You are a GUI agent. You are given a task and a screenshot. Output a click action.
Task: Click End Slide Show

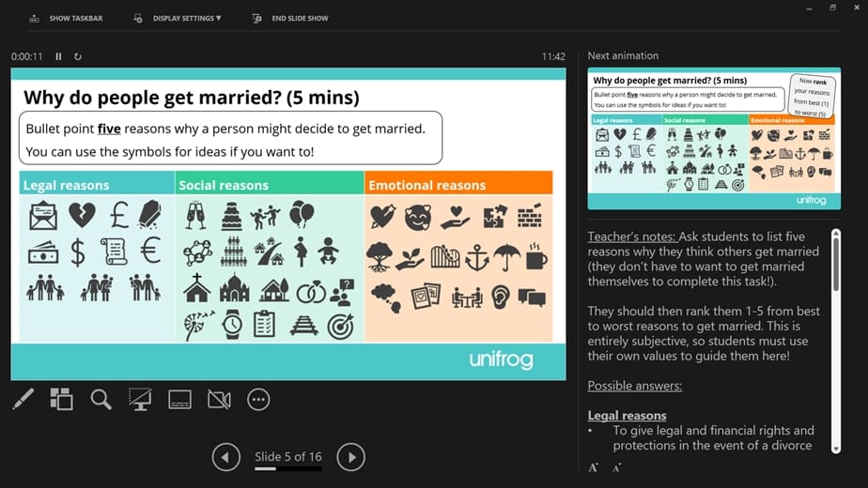pyautogui.click(x=290, y=18)
